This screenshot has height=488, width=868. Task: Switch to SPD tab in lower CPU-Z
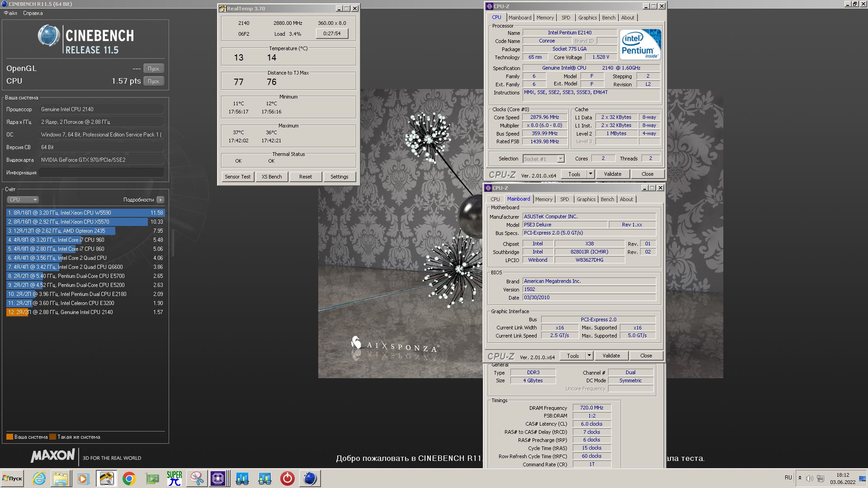pos(565,199)
